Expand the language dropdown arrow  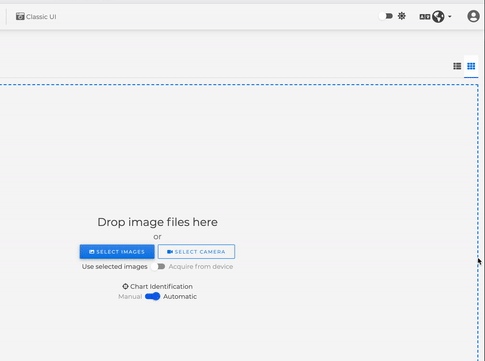click(450, 16)
